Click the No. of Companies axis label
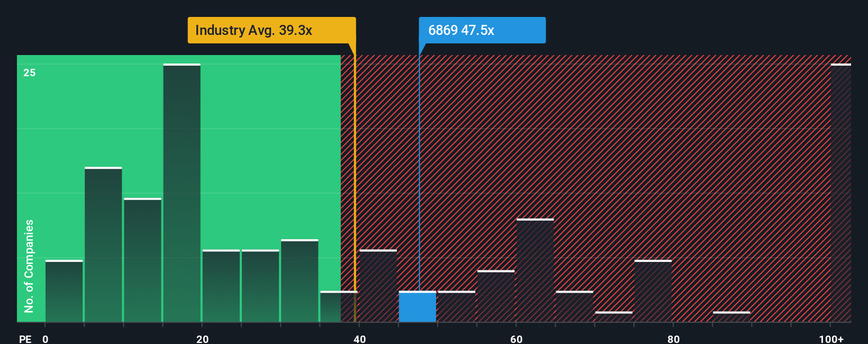868x344 pixels. [x=29, y=266]
